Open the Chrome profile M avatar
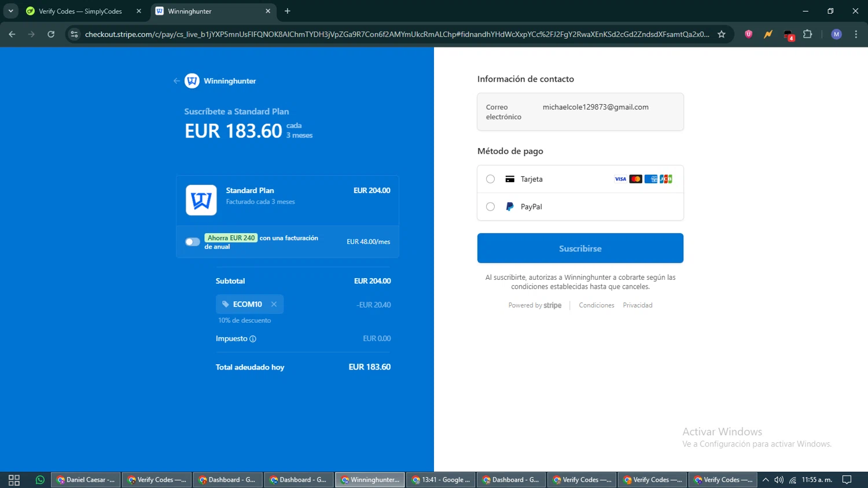This screenshot has width=868, height=488. (836, 34)
